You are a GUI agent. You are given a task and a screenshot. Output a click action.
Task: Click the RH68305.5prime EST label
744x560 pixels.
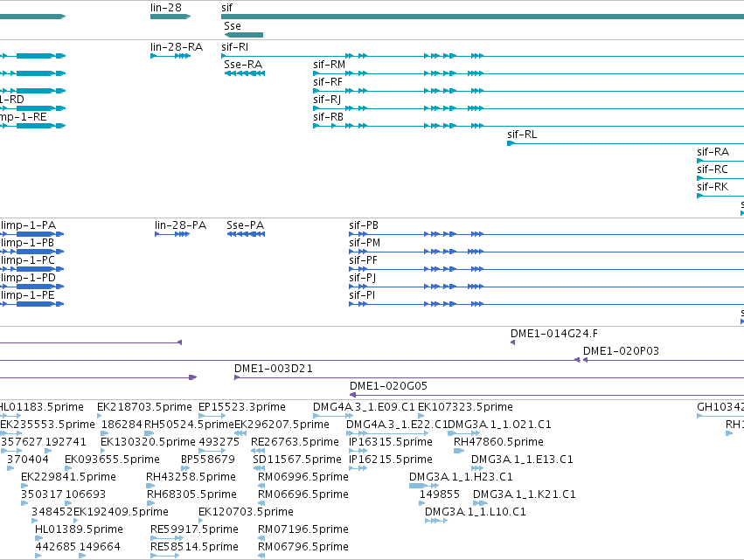coord(191,495)
